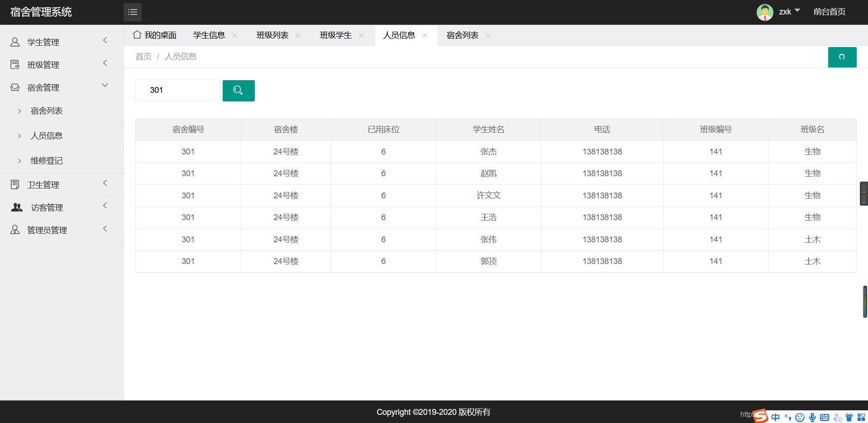Toggle the Chinese 中 input mode icon
Viewport: 868px width, 423px height.
click(x=776, y=417)
